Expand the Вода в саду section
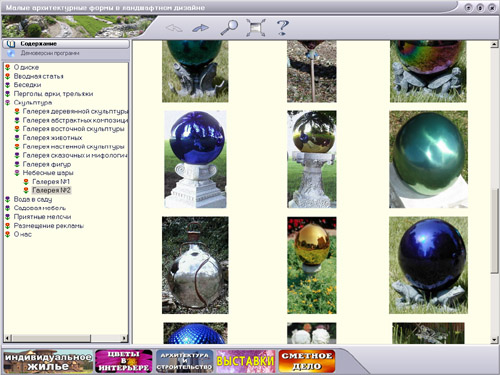 8,199
